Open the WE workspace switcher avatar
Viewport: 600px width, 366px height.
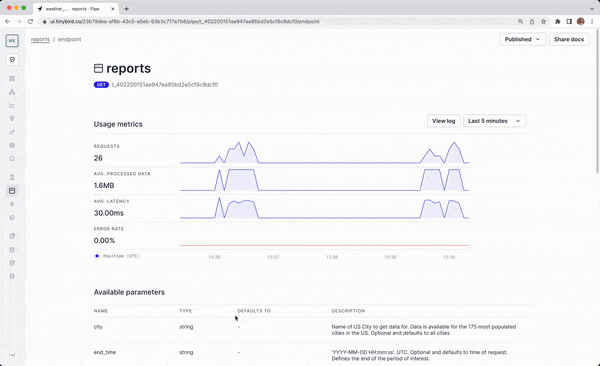tap(12, 41)
